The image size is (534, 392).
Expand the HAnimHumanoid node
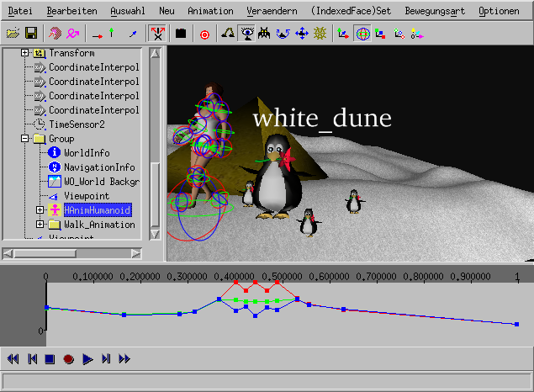pyautogui.click(x=40, y=210)
